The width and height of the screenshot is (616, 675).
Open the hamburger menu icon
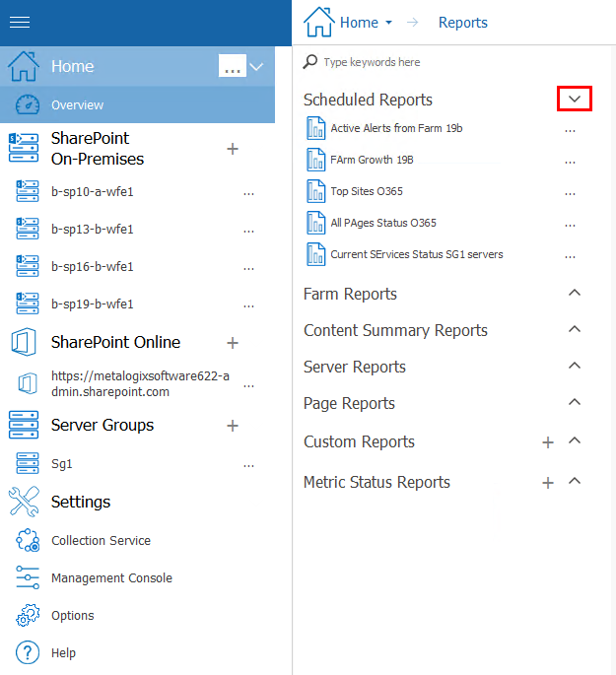click(20, 22)
